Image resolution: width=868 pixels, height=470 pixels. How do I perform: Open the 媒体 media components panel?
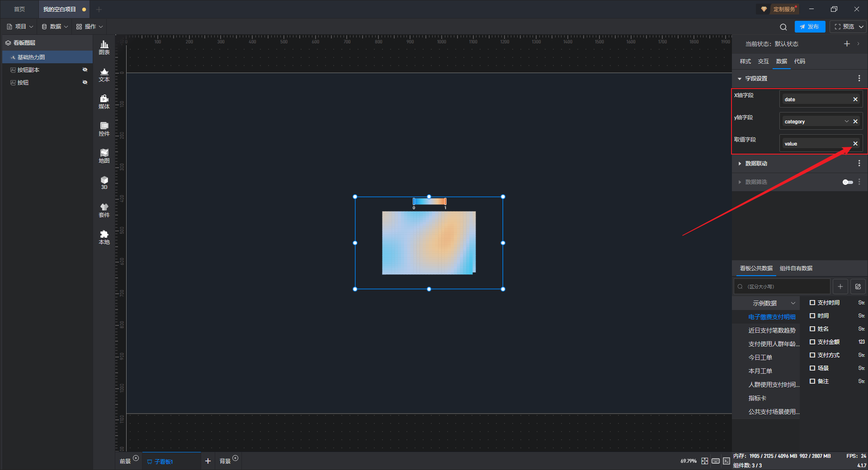(x=104, y=101)
